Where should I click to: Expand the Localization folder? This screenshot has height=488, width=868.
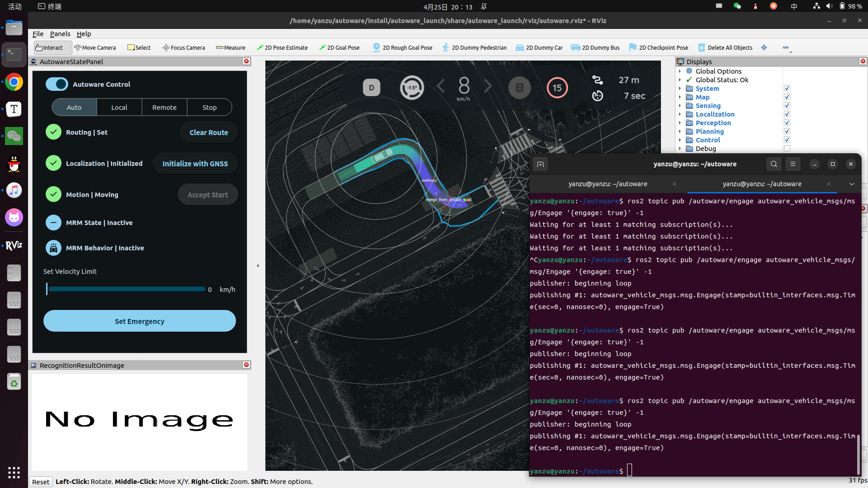coord(679,114)
